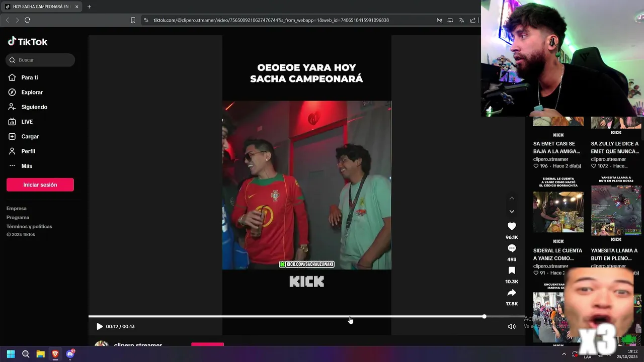644x362 pixels.
Task: Play the paused video
Action: coord(99,326)
